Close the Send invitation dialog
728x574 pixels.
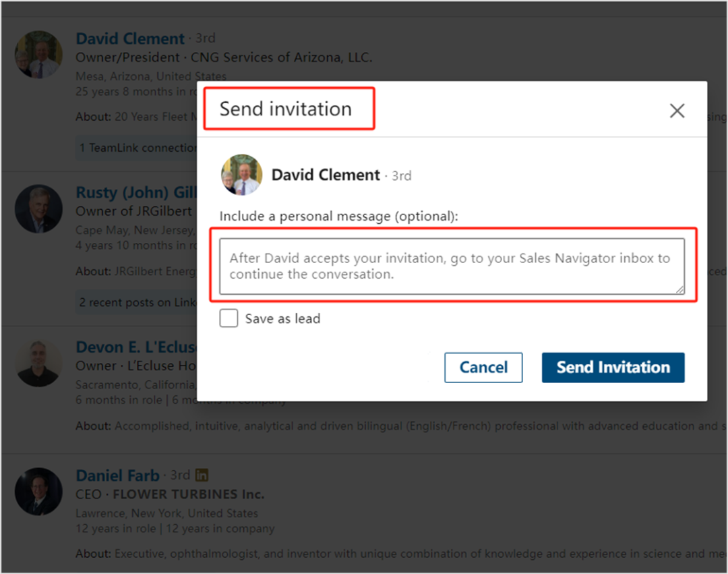[x=677, y=111]
